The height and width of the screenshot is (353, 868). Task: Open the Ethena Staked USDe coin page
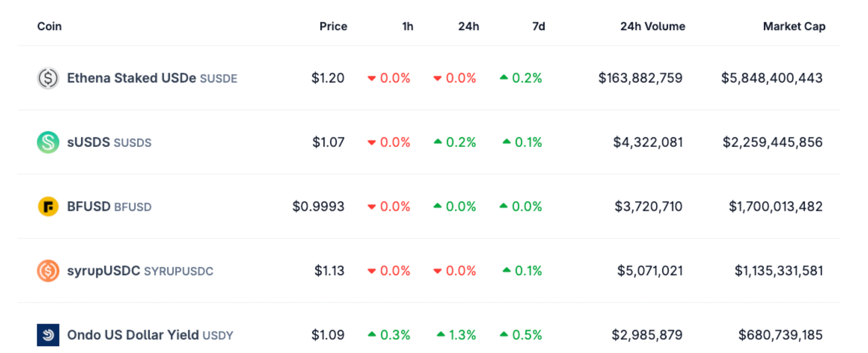click(x=131, y=78)
